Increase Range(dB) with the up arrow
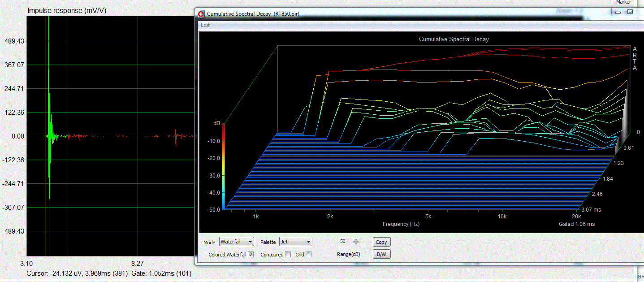Screen dimensions: 644x282 (356, 239)
